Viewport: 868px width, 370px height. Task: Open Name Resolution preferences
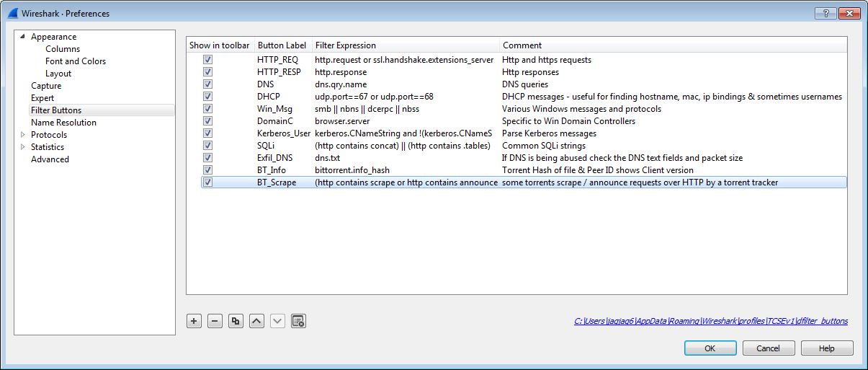[x=63, y=123]
